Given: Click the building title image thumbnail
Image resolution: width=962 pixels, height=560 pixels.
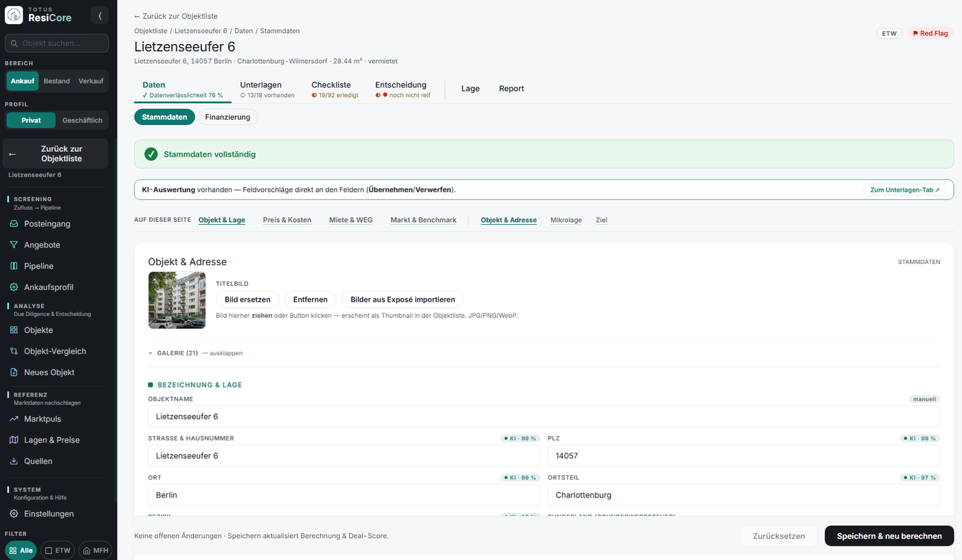Looking at the screenshot, I should point(177,300).
